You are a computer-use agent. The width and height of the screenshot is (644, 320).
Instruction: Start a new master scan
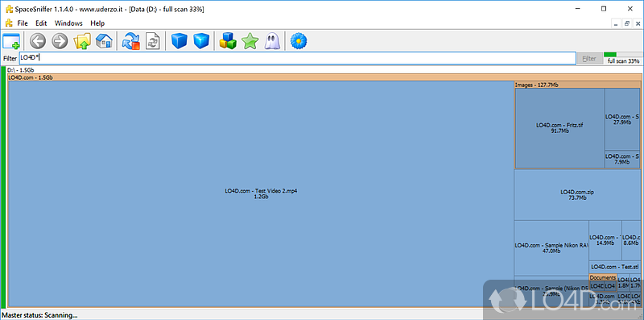pos(131,41)
